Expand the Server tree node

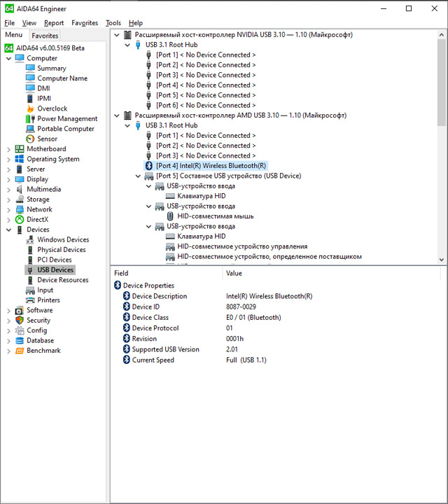coord(8,169)
